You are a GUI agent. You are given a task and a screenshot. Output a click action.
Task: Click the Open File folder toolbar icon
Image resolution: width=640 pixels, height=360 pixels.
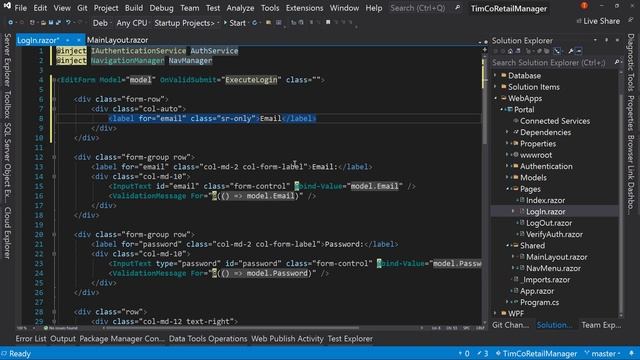tap(43, 23)
